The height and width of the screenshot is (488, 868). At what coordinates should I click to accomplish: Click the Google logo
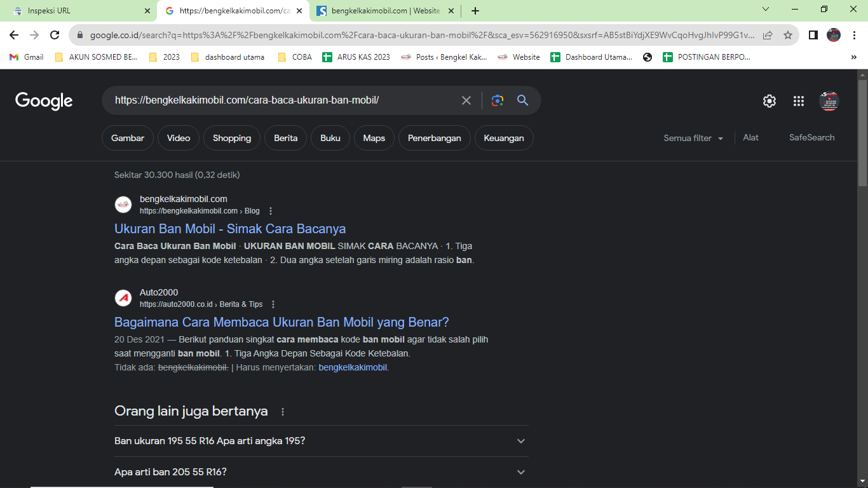(44, 101)
